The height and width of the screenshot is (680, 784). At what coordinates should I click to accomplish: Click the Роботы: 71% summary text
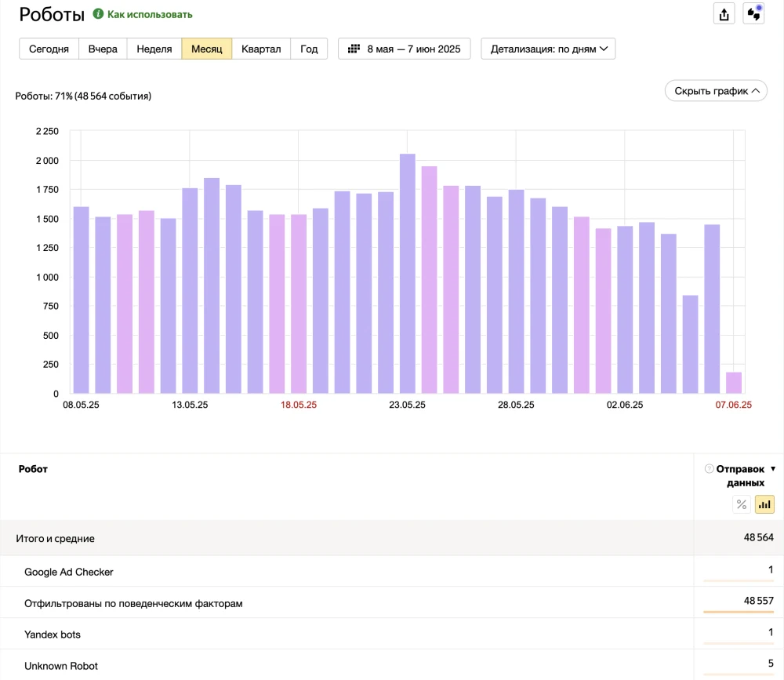tap(83, 96)
